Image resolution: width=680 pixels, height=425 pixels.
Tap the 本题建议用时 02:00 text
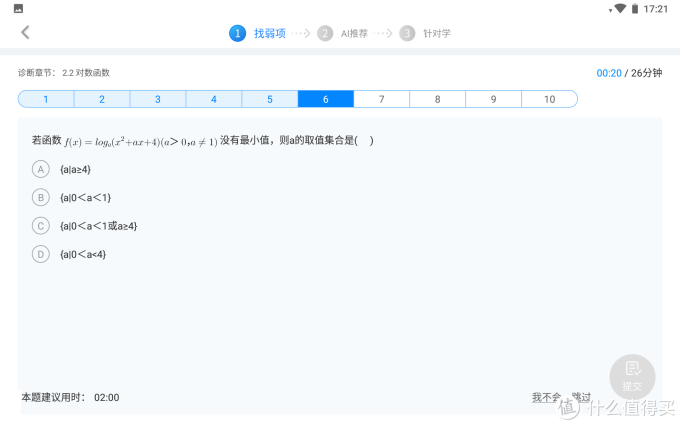70,397
